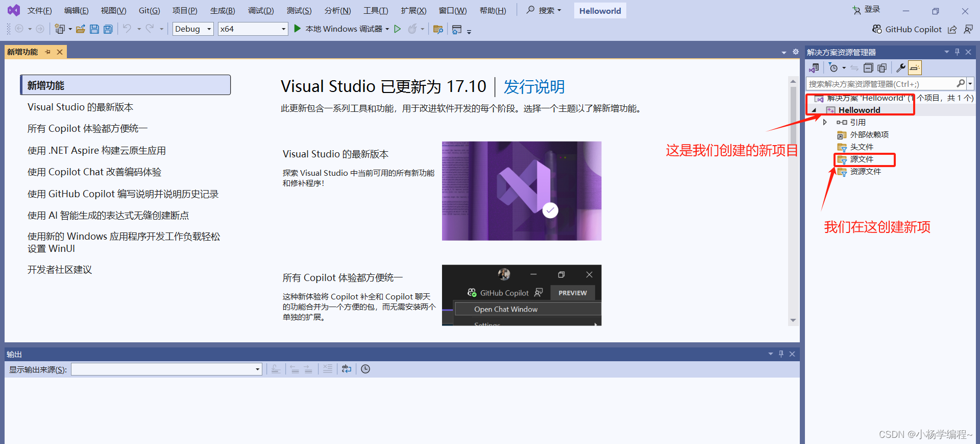Click Toggle Word Wrap icon in Output panel
The height and width of the screenshot is (444, 980).
[x=347, y=369]
